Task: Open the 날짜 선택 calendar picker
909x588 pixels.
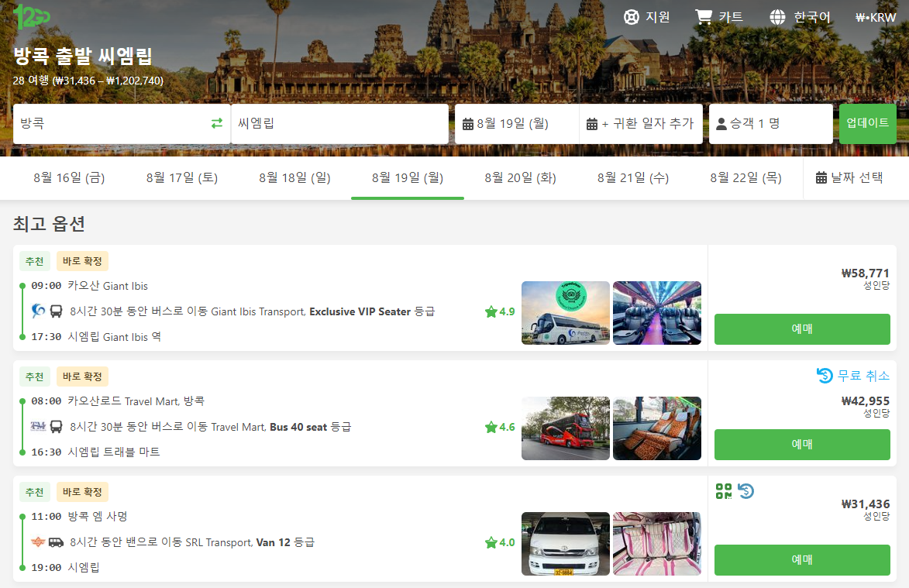Action: pyautogui.click(x=849, y=178)
